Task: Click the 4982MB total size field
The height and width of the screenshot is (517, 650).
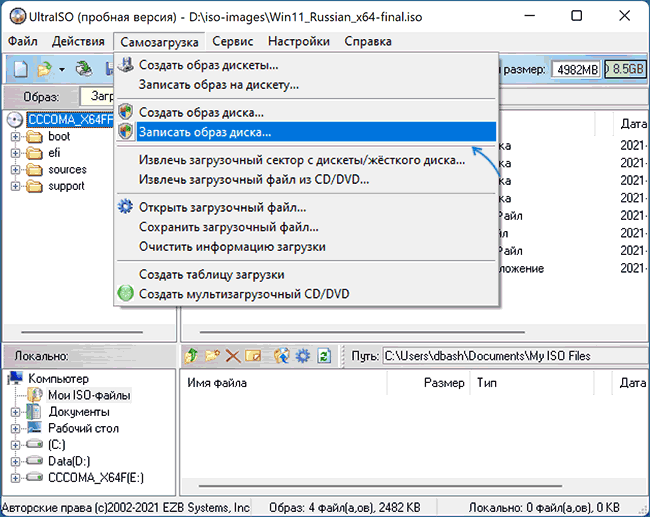Action: [577, 69]
